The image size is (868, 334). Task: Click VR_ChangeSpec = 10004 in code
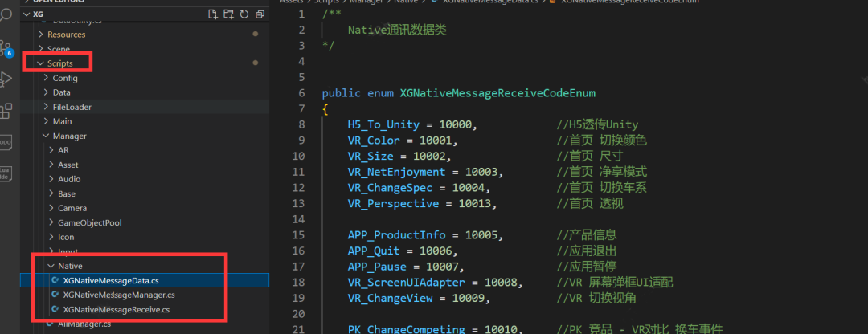tap(419, 188)
